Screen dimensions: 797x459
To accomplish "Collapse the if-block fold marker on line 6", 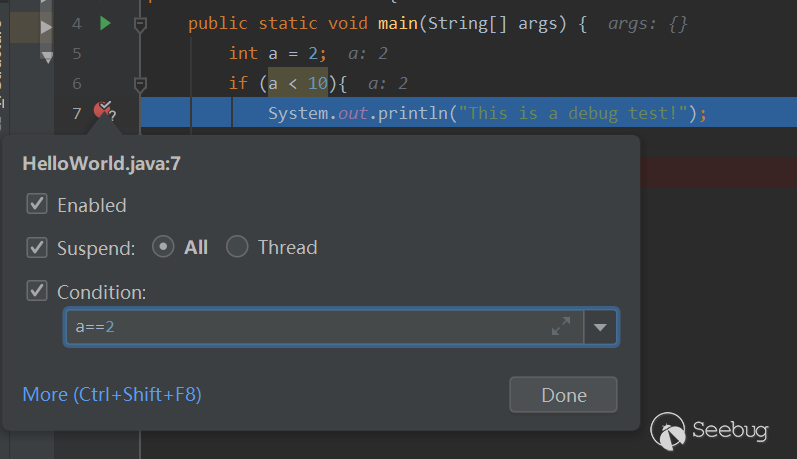I will [141, 83].
